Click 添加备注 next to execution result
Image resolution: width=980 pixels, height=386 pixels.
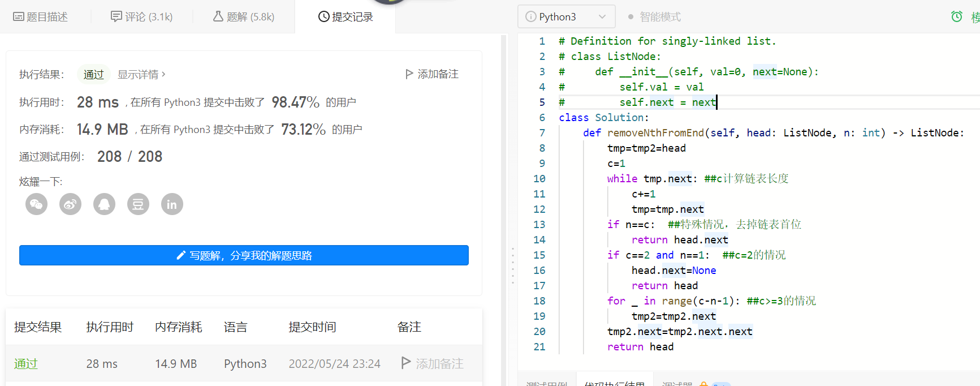pos(432,74)
